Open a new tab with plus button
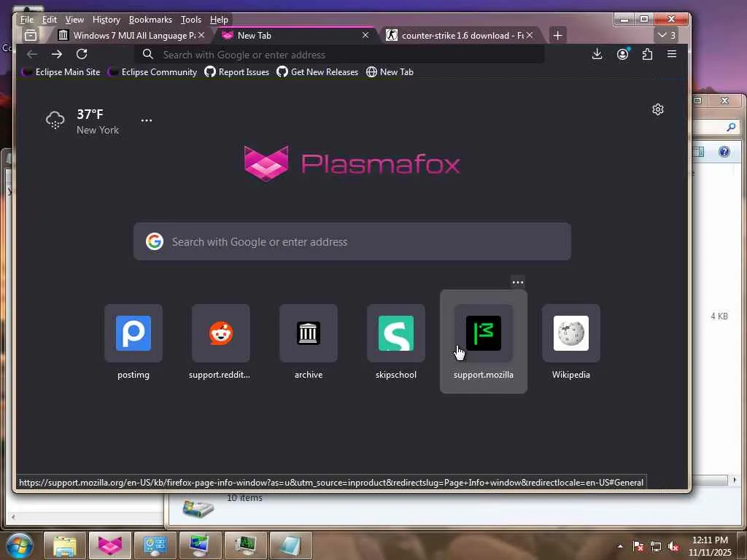Image resolution: width=747 pixels, height=560 pixels. 558,35
